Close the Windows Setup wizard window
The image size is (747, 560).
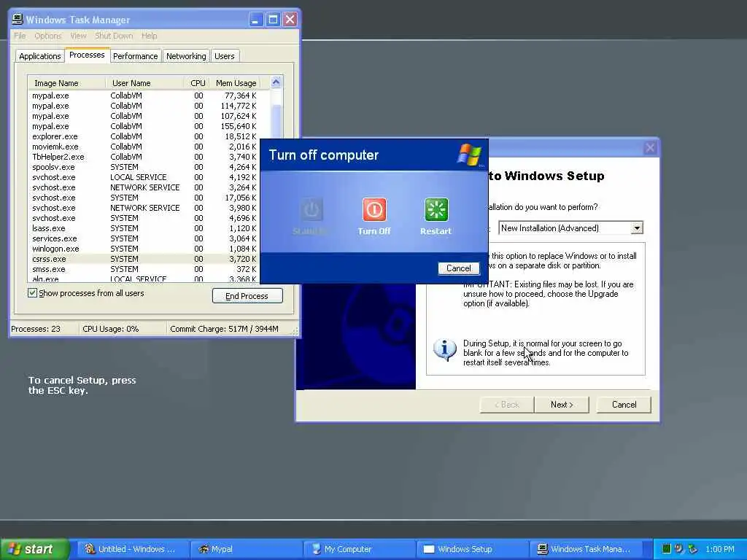[x=650, y=147]
